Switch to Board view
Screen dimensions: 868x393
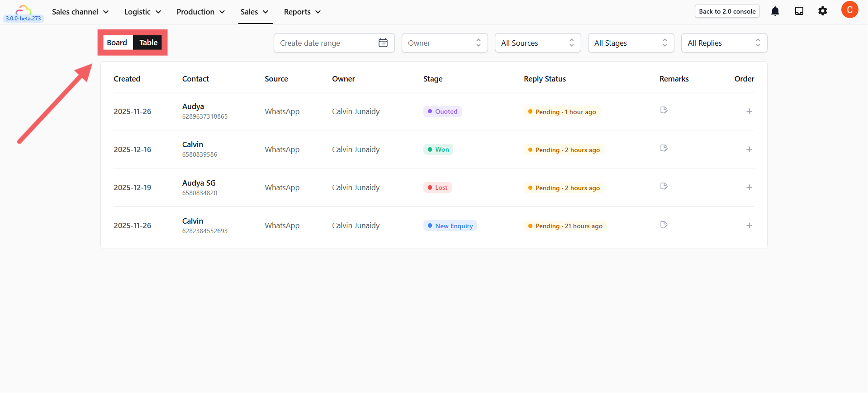tap(117, 43)
